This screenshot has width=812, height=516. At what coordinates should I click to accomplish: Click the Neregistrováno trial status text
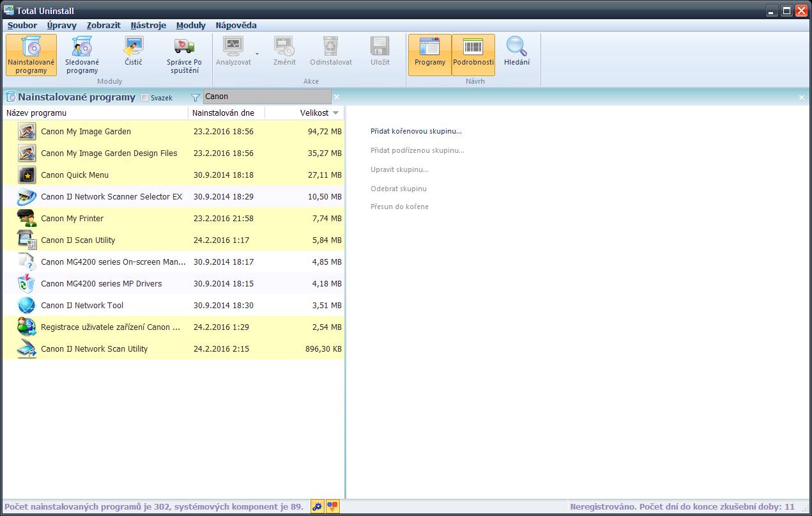coord(682,506)
